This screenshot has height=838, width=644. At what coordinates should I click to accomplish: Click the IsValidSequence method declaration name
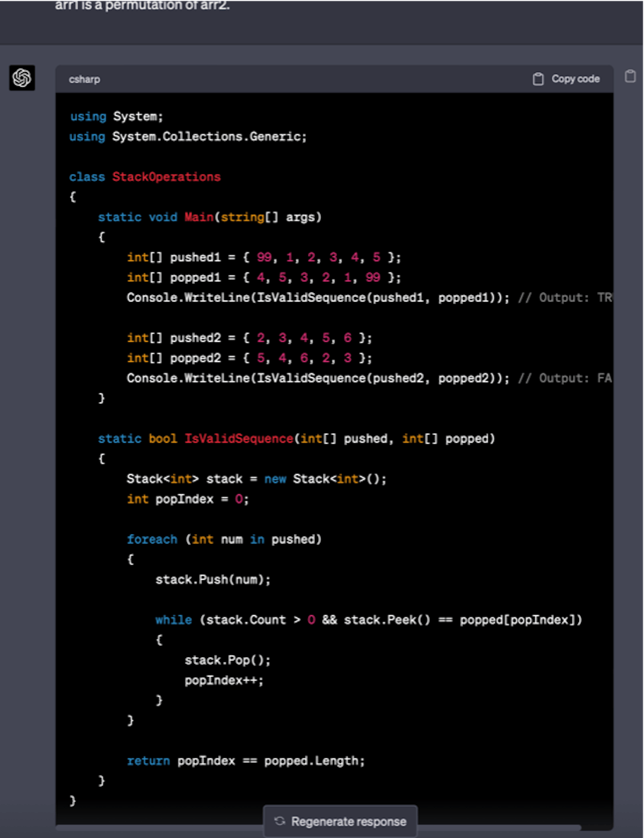pos(238,438)
